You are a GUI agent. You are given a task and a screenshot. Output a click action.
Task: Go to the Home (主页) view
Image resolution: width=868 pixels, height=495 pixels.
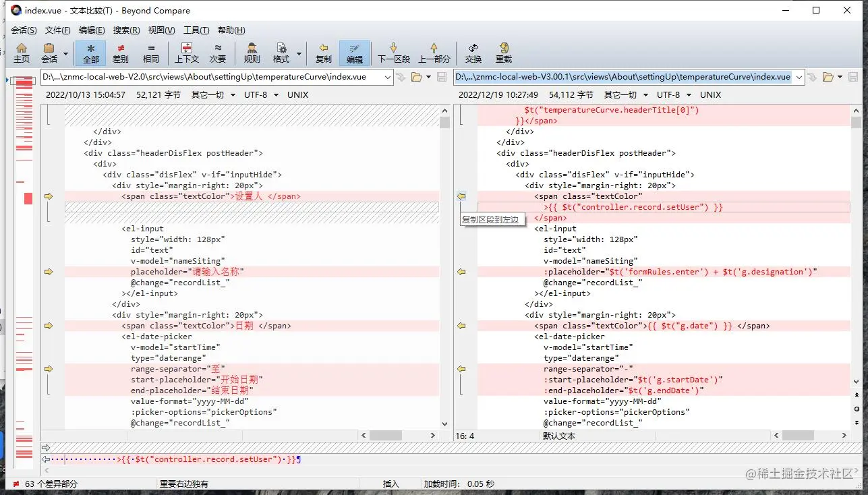pos(22,53)
